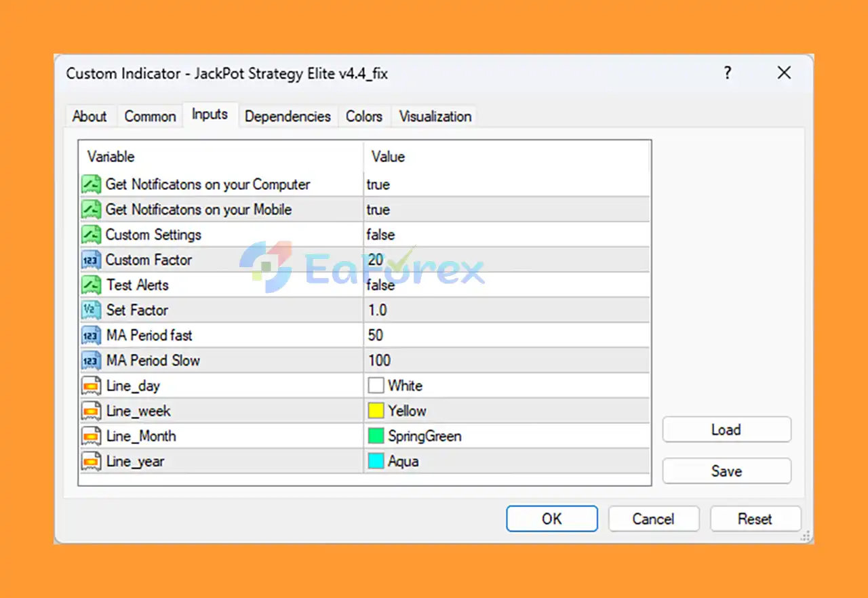
Task: Click the SpringGreen swatch for Line_Month
Action: click(376, 436)
